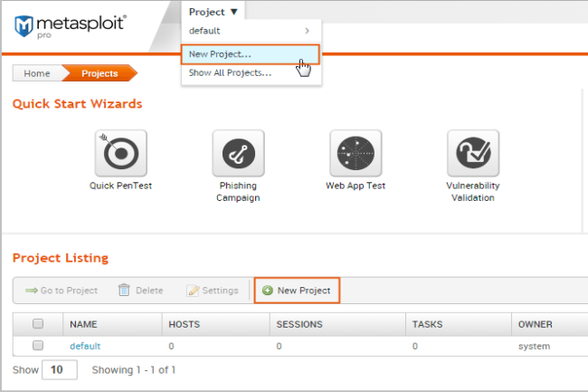Choose New Project... from the Project menu

(x=220, y=53)
